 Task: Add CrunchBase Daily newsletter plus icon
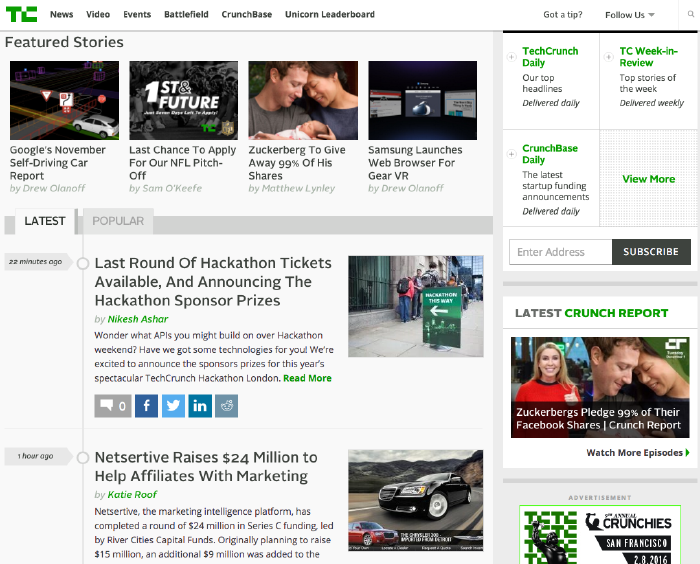coord(512,154)
